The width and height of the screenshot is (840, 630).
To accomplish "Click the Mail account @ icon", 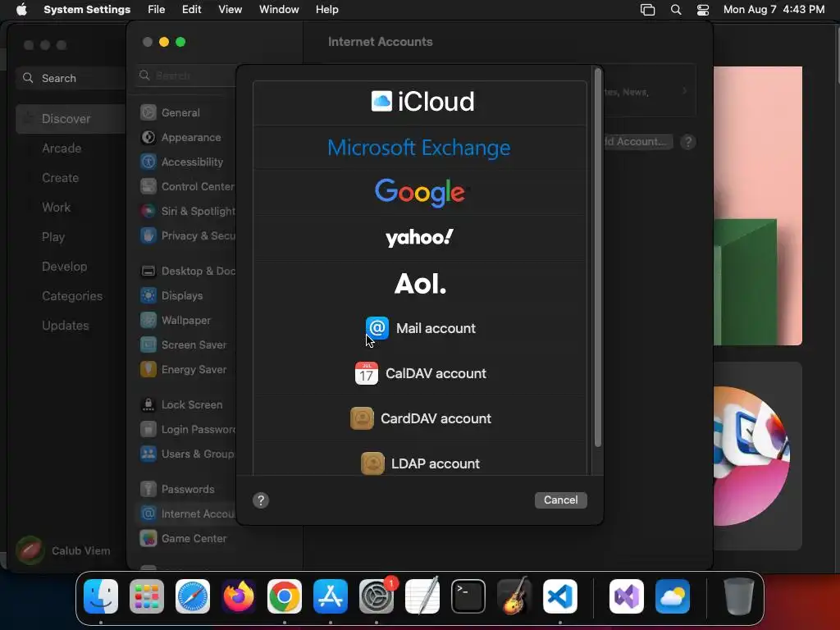I will 377,328.
